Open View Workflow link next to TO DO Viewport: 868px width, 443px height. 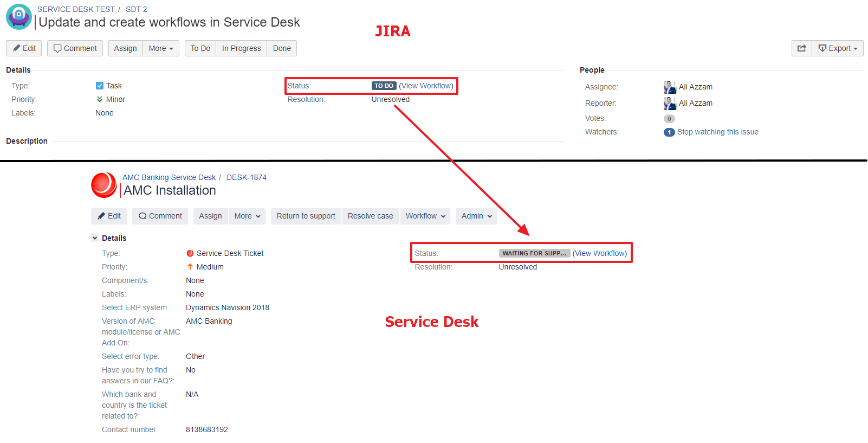coord(426,86)
